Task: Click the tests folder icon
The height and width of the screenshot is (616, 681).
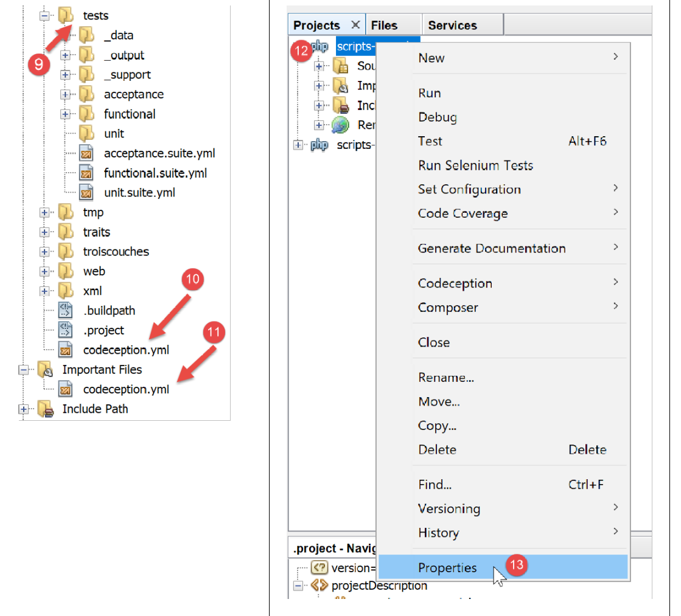Action: tap(66, 16)
